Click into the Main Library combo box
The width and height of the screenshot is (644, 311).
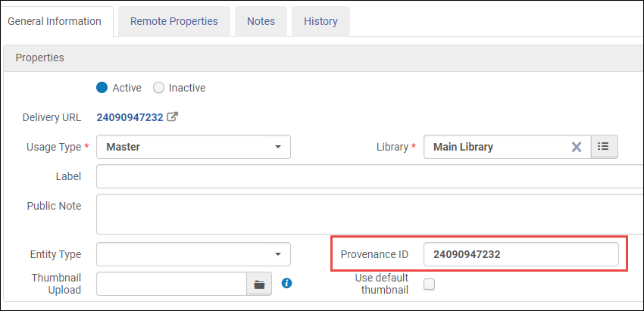[x=496, y=147]
